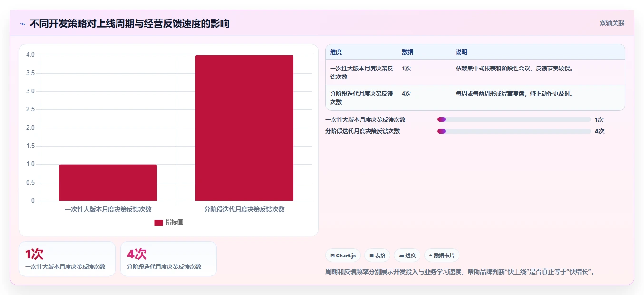Click the footer note starting with 周期和反馈频率
Screen dimensions: 644x295
click(x=460, y=272)
